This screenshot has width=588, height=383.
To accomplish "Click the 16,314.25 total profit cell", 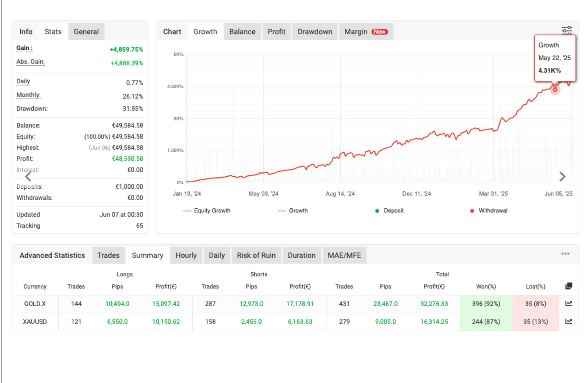I will tap(434, 322).
